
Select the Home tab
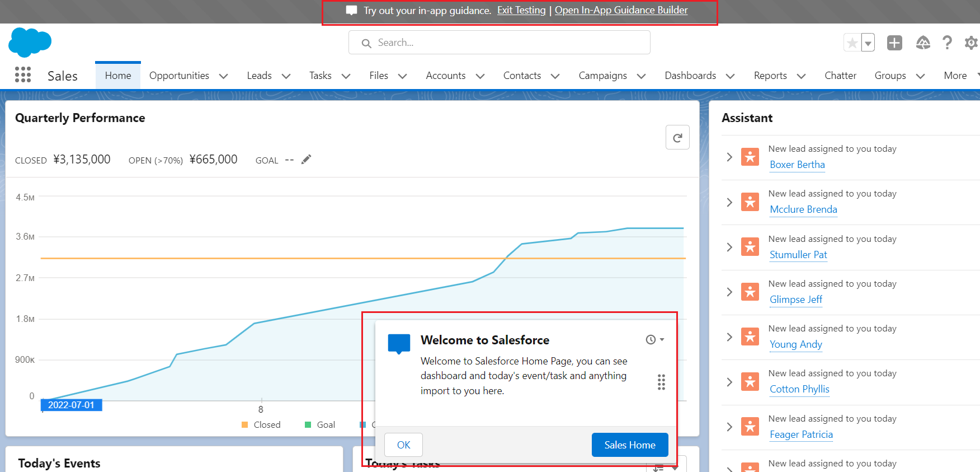click(x=118, y=76)
